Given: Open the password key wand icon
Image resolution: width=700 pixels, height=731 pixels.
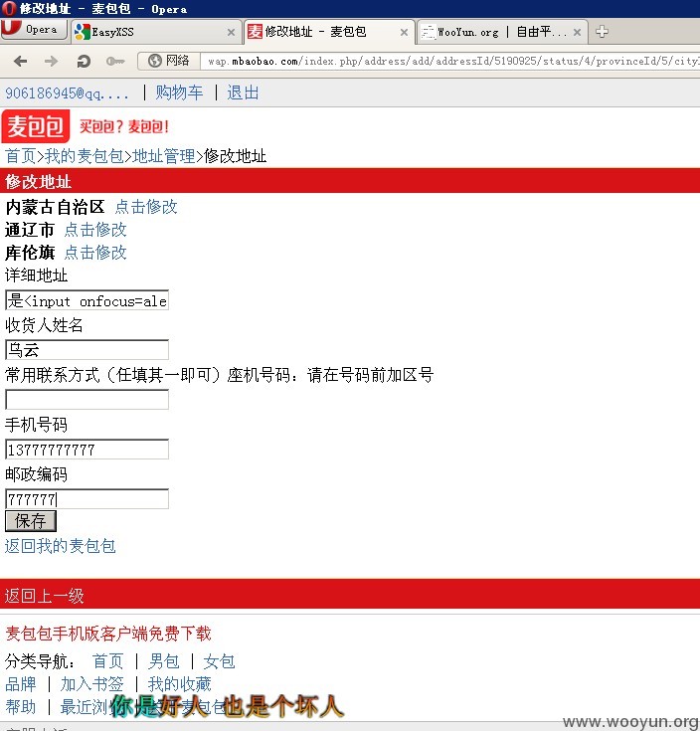Looking at the screenshot, I should (x=115, y=61).
